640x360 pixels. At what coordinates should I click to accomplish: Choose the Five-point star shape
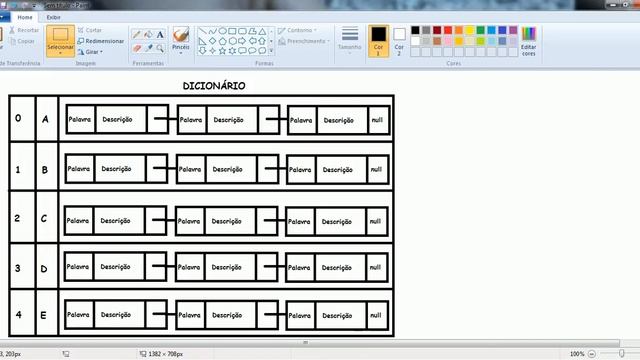[222, 51]
